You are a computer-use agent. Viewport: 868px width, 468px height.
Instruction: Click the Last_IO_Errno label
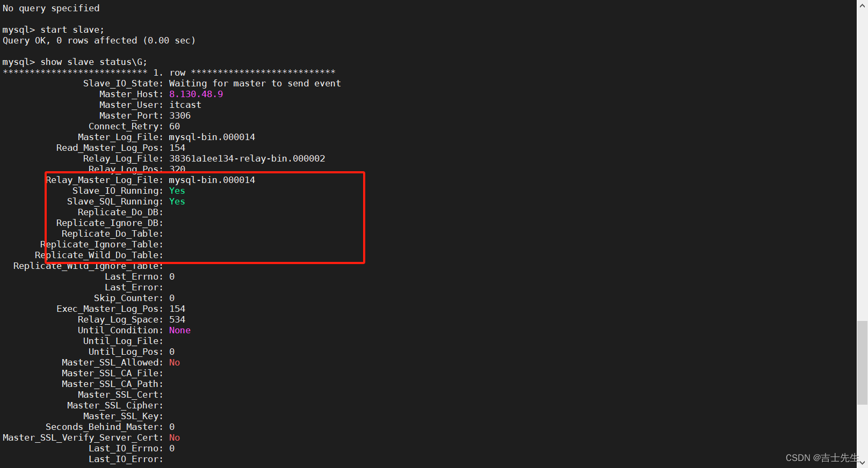point(126,449)
